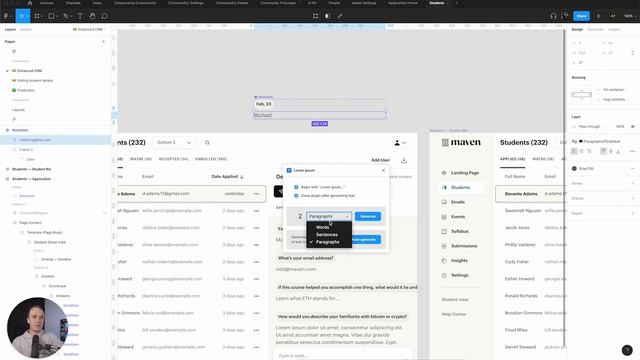Click three-dots menu on d.adams row
The width and height of the screenshot is (640, 360).
click(256, 193)
